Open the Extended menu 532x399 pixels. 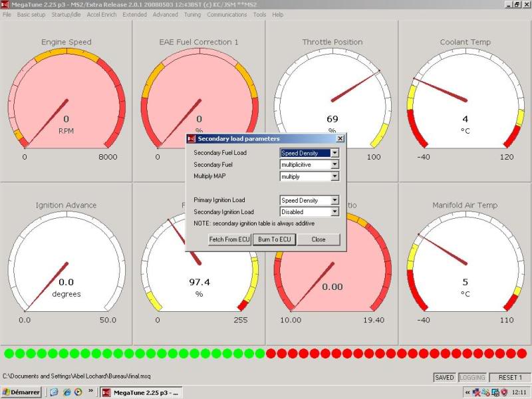pos(134,15)
